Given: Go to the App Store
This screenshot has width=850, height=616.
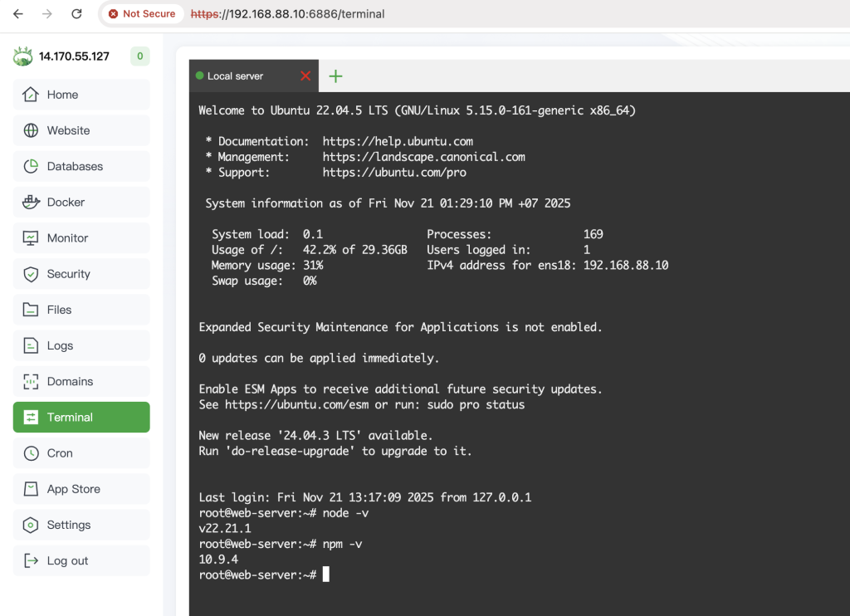Looking at the screenshot, I should 81,489.
